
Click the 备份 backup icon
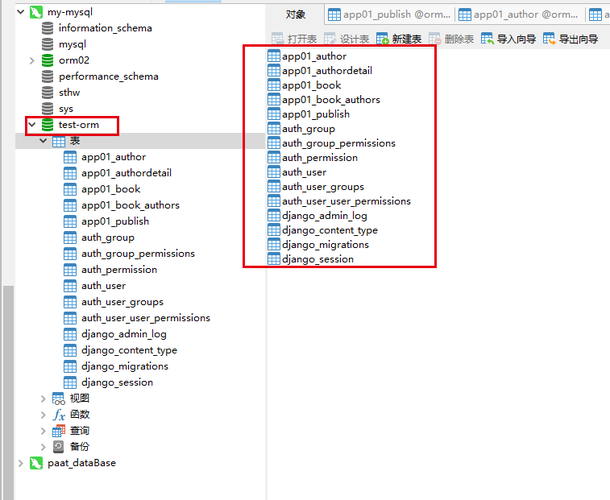tap(59, 447)
